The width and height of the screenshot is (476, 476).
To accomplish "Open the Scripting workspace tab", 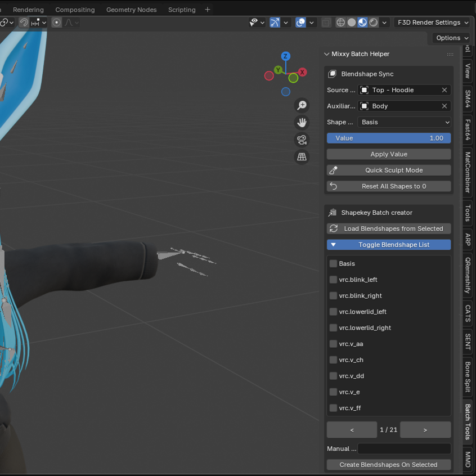I will pos(182,10).
